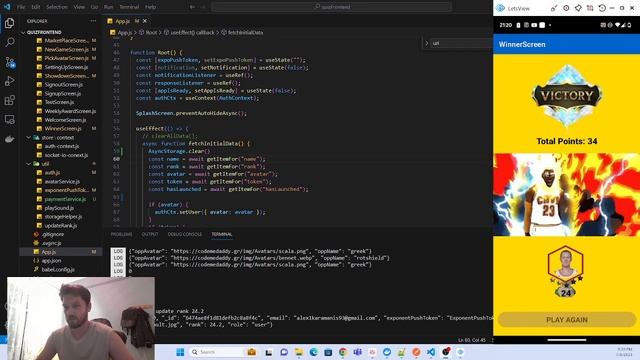Open Docker view in activity bar
This screenshot has width=640, height=360.
(x=9, y=139)
